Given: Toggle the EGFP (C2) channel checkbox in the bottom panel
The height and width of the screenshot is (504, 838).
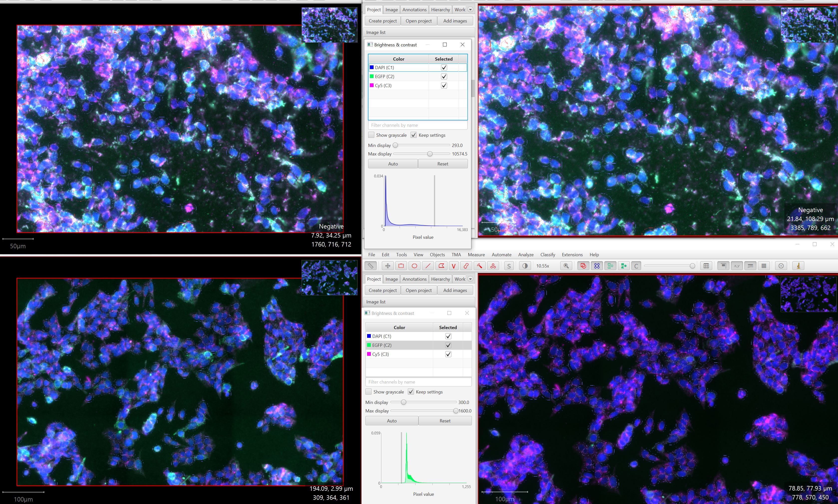Looking at the screenshot, I should 448,345.
